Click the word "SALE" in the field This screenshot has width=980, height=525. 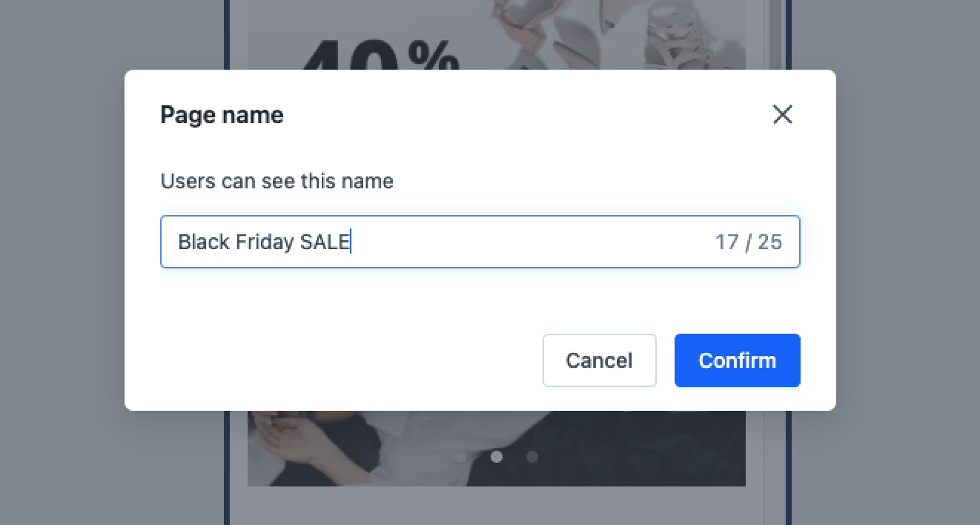tap(324, 242)
